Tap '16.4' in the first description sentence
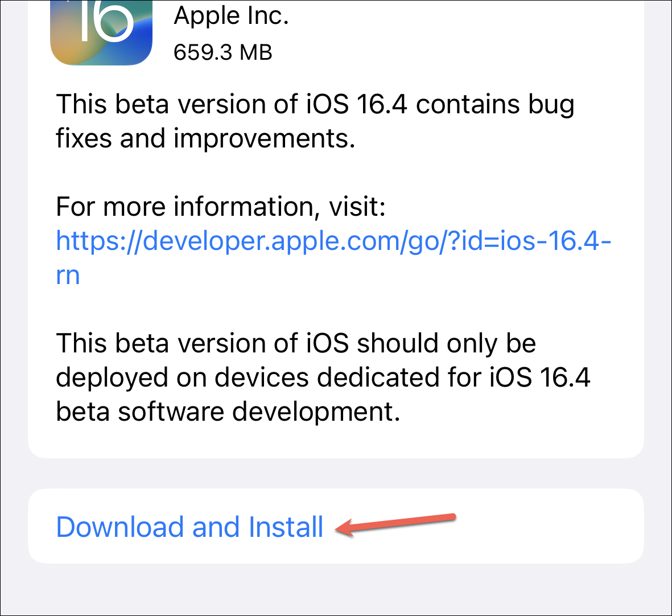The height and width of the screenshot is (616, 672). point(381,104)
